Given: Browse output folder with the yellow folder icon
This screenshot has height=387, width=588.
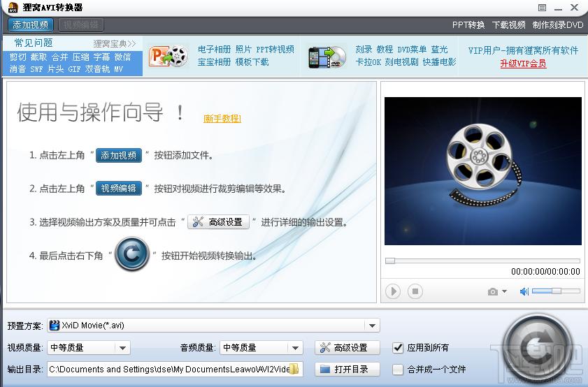Looking at the screenshot, I should pyautogui.click(x=295, y=370).
